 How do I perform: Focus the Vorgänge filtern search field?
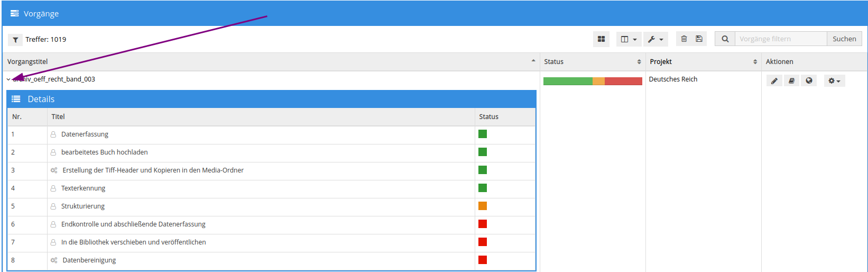pos(780,39)
